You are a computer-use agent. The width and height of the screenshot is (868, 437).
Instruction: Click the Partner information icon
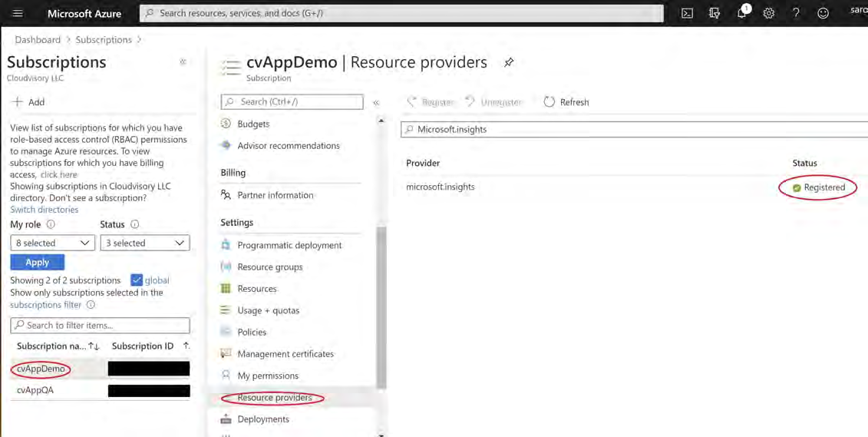pyautogui.click(x=226, y=195)
